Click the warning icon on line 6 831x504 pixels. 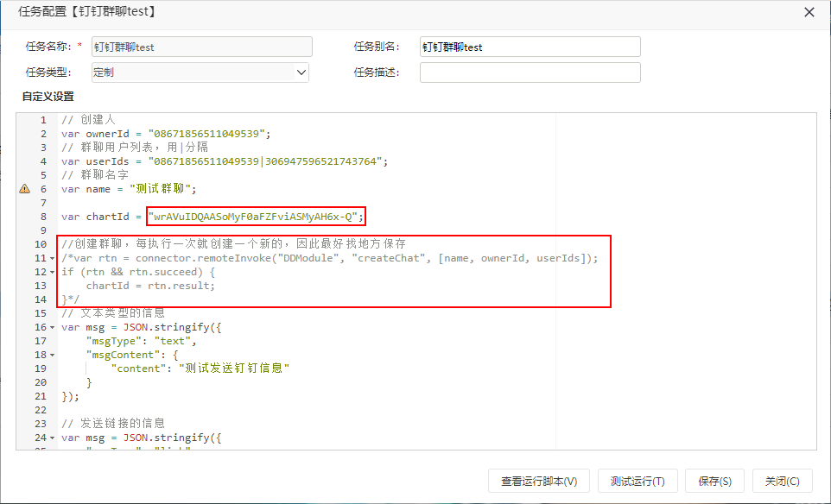tap(24, 189)
